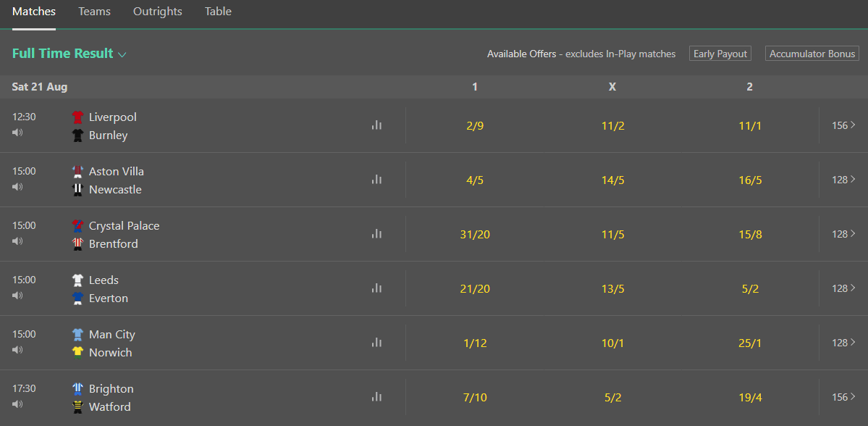Screen dimensions: 868x426
Task: Switch to the Outrights tab
Action: pyautogui.click(x=158, y=12)
